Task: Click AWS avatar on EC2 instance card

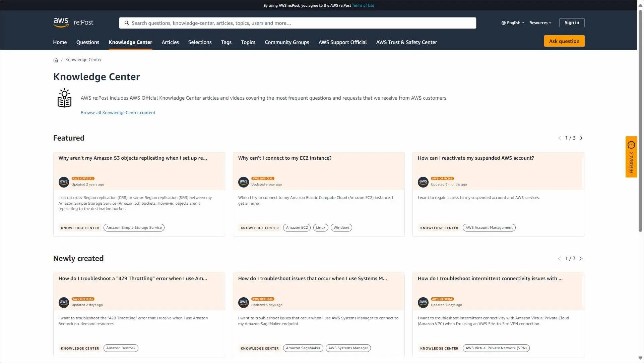Action: [243, 182]
